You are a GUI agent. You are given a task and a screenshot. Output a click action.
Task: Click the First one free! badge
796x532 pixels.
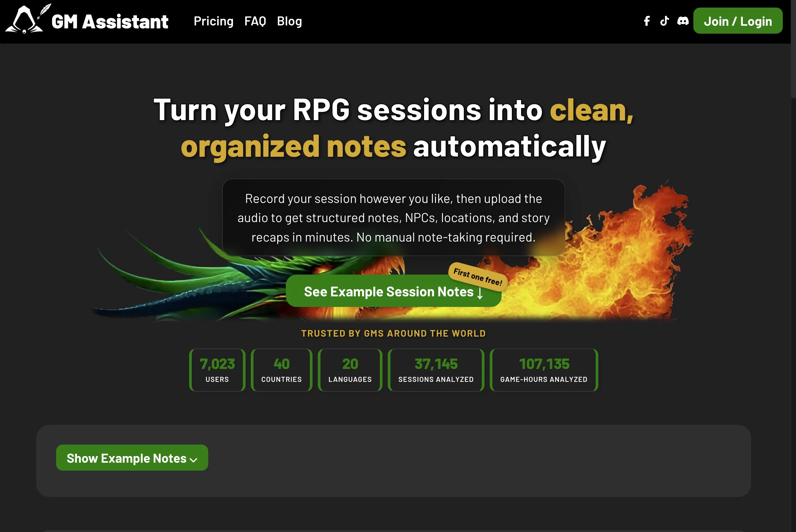[x=478, y=277]
